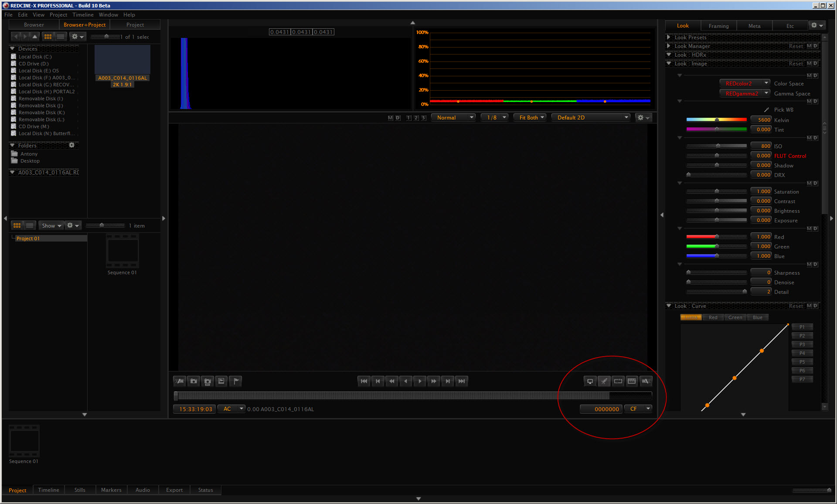
Task: Switch to the Export tab
Action: tap(174, 490)
